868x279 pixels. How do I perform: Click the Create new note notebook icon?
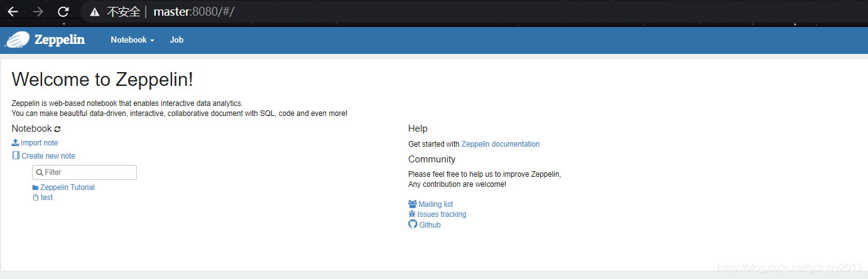click(16, 155)
